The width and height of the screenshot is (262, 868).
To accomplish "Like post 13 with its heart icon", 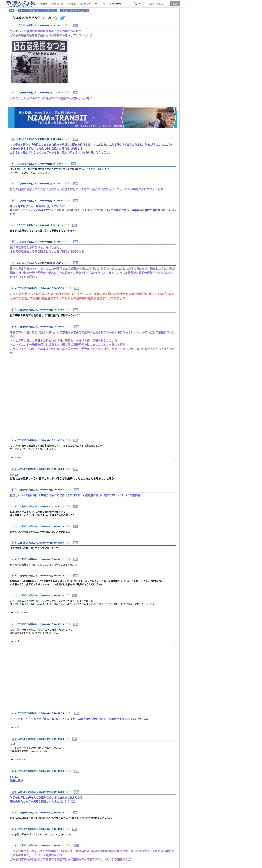I will pyautogui.click(x=67, y=440).
